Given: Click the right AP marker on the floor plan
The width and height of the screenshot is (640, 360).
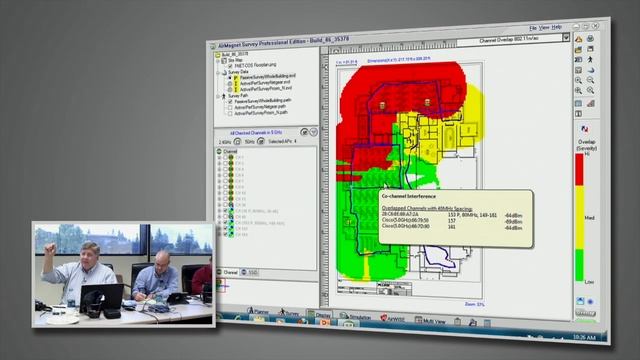Looking at the screenshot, I should 427,103.
